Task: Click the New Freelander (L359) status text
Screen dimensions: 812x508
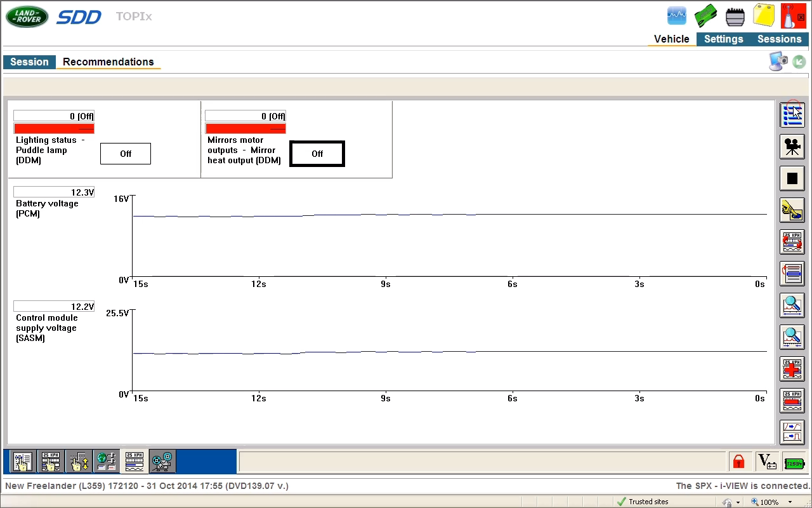Action: click(147, 486)
